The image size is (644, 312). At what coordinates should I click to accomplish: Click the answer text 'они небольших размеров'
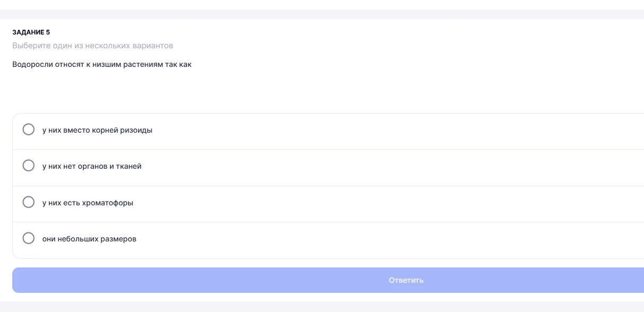point(89,239)
